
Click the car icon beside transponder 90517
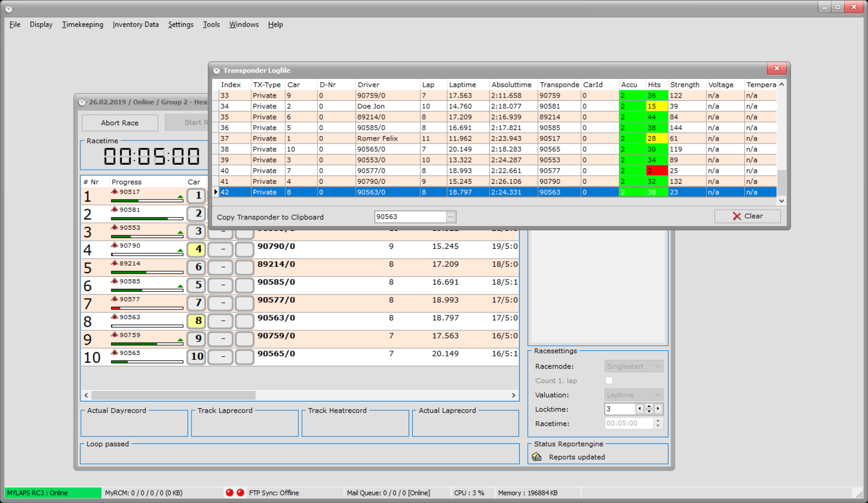114,192
